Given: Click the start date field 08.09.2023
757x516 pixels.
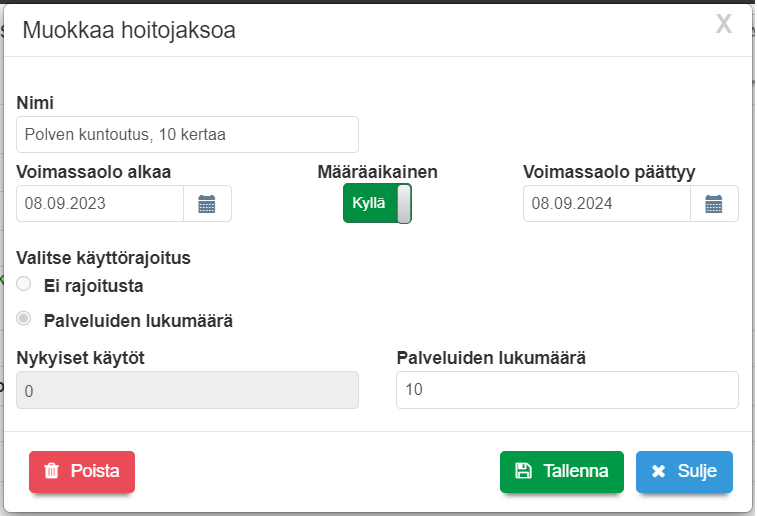Looking at the screenshot, I should [100, 204].
